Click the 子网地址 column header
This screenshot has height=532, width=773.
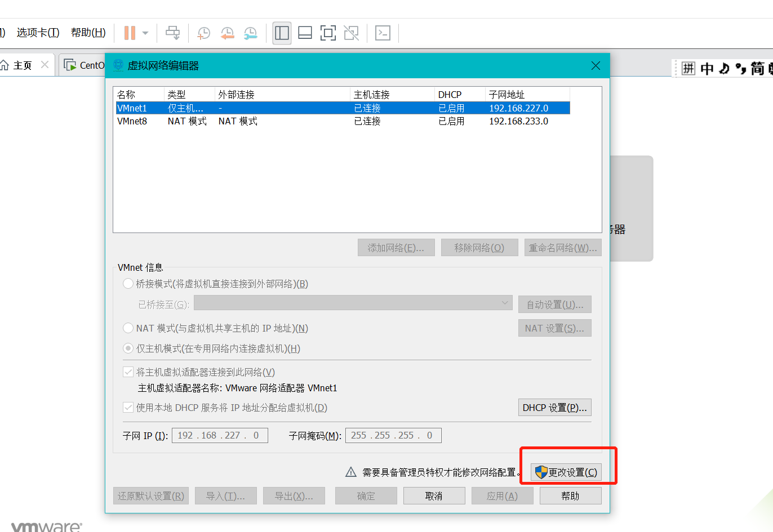(x=528, y=95)
